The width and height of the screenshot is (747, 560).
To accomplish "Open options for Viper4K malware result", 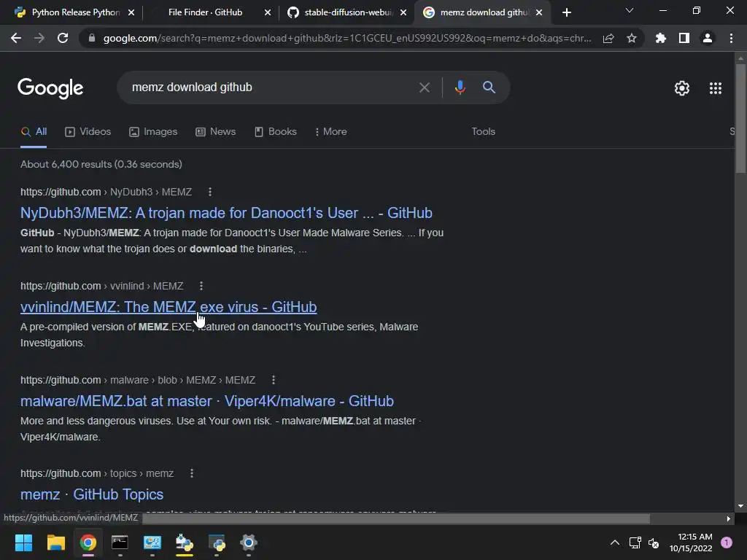I will click(x=273, y=380).
